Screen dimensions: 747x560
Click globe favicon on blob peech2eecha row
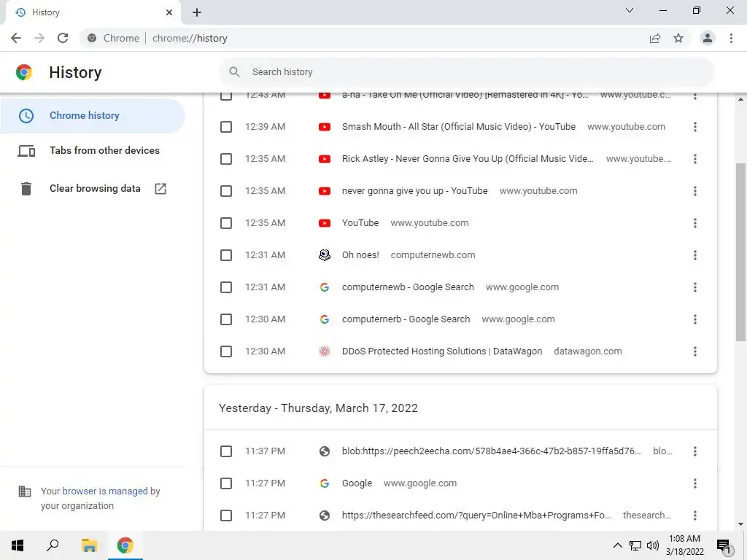(x=325, y=451)
